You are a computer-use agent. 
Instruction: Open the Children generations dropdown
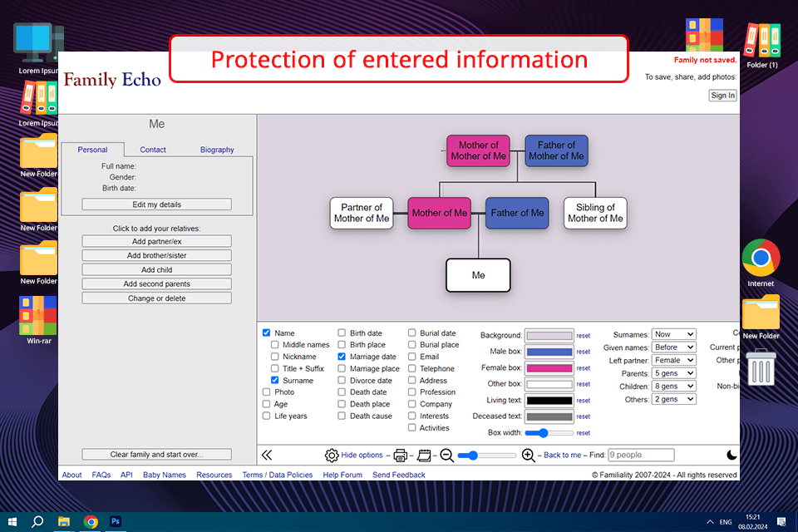674,387
